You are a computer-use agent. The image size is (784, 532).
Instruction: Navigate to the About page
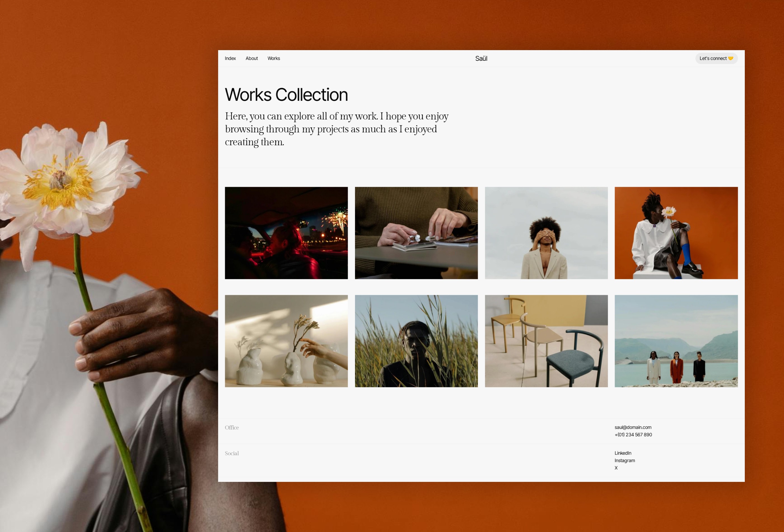252,58
